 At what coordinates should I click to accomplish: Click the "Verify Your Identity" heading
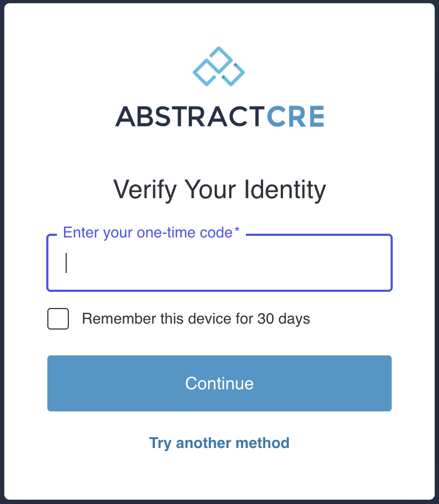[219, 190]
